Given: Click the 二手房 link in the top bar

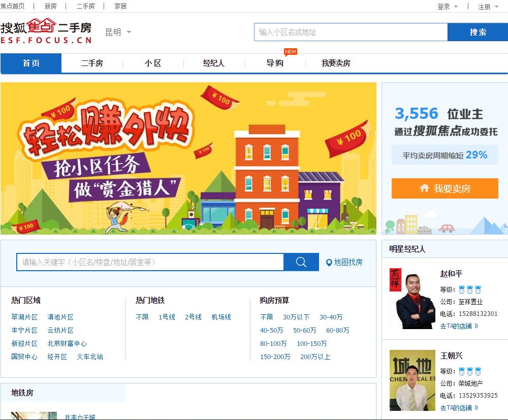Looking at the screenshot, I should pyautogui.click(x=85, y=6).
